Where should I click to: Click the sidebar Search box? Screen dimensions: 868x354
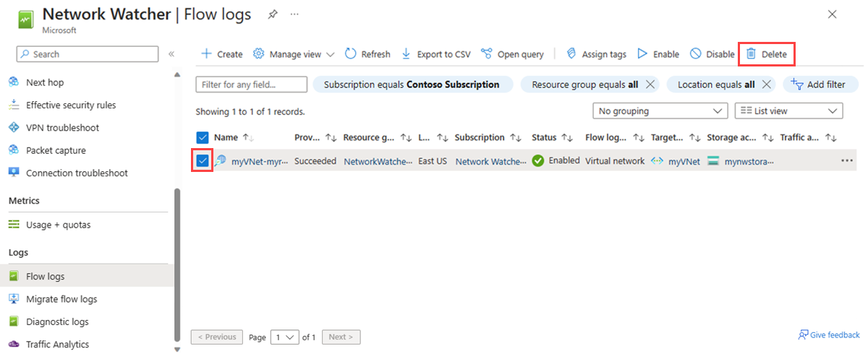(88, 54)
